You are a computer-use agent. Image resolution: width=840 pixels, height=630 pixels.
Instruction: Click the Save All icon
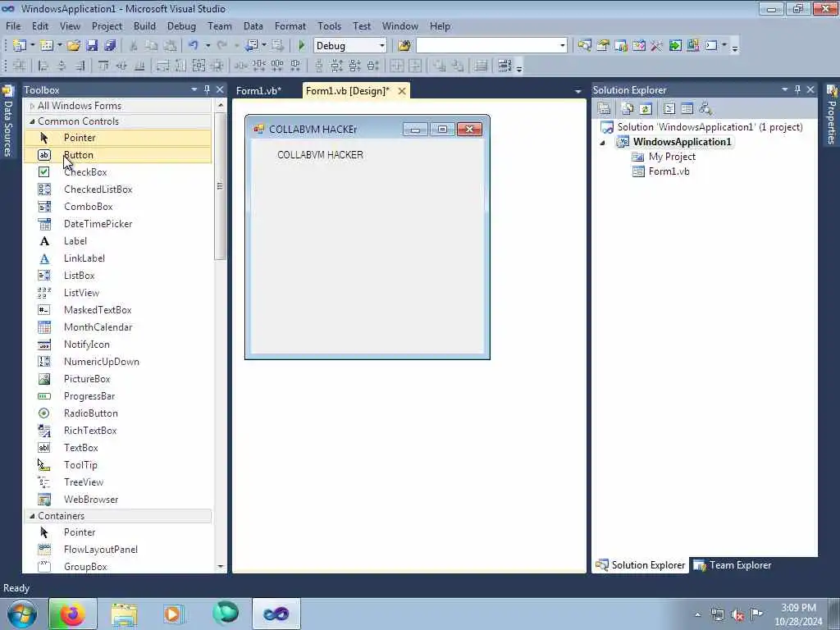(110, 46)
